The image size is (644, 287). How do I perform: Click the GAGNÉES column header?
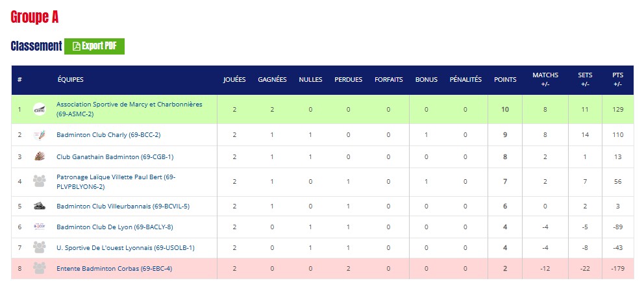[x=272, y=80]
